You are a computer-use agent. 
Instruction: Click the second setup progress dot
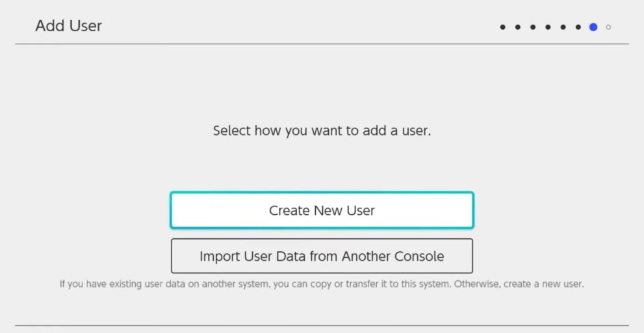(517, 27)
